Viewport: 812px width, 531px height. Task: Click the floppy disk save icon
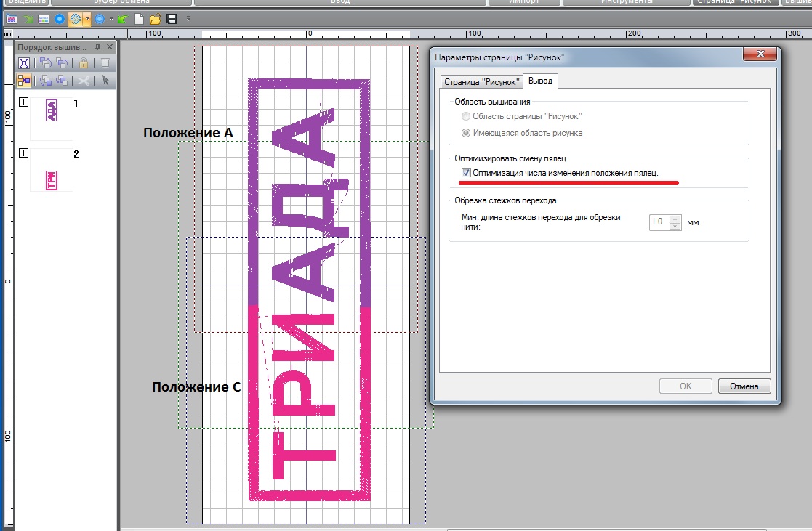[172, 18]
